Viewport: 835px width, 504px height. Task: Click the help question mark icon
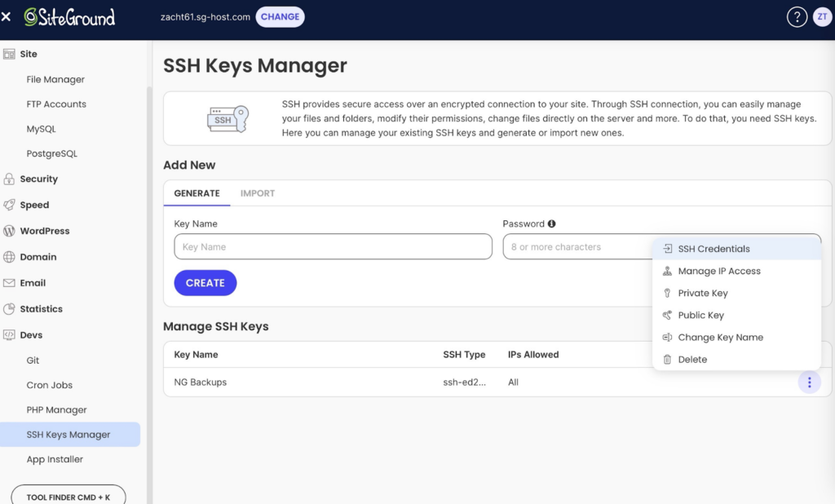tap(797, 17)
